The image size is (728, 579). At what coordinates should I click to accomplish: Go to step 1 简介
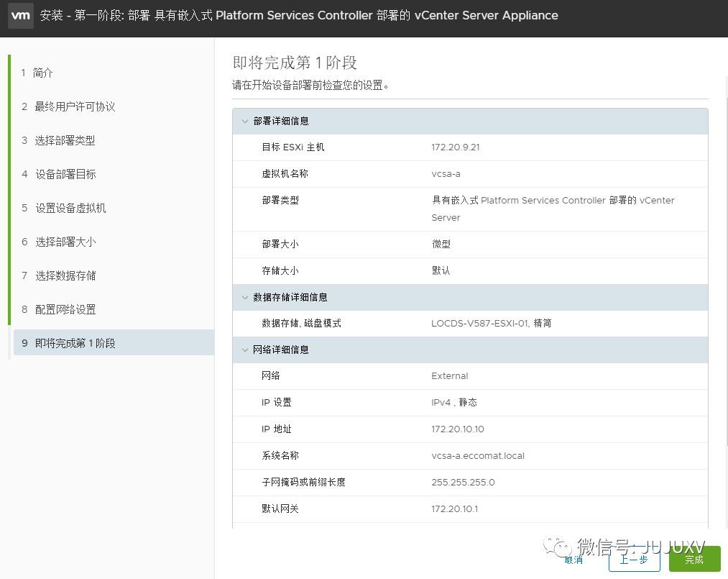click(x=37, y=73)
